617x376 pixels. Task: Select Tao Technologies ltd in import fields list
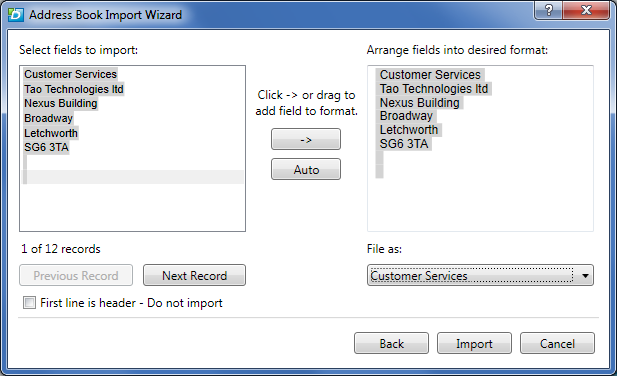(x=74, y=89)
